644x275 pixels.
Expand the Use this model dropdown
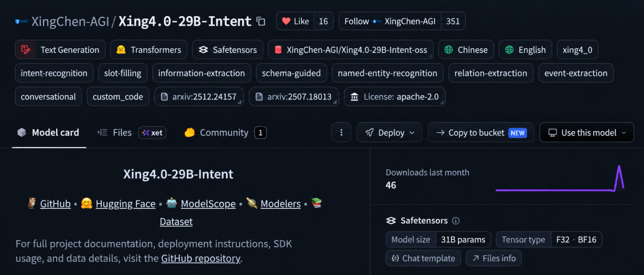pos(587,132)
